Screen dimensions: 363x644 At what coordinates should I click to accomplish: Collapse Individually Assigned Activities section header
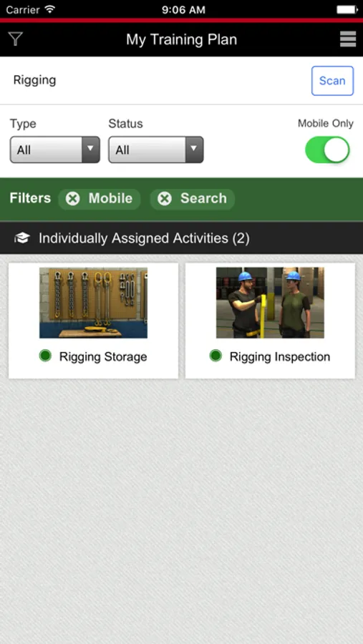click(x=181, y=238)
